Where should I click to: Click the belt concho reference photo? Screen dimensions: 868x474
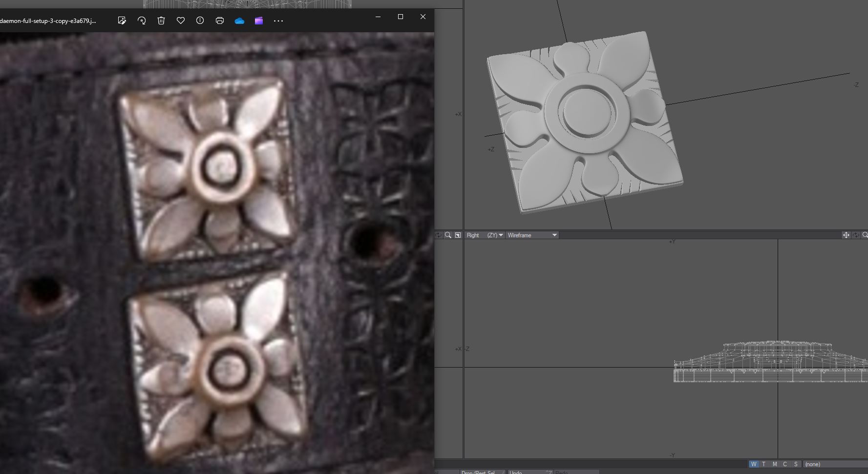217,253
